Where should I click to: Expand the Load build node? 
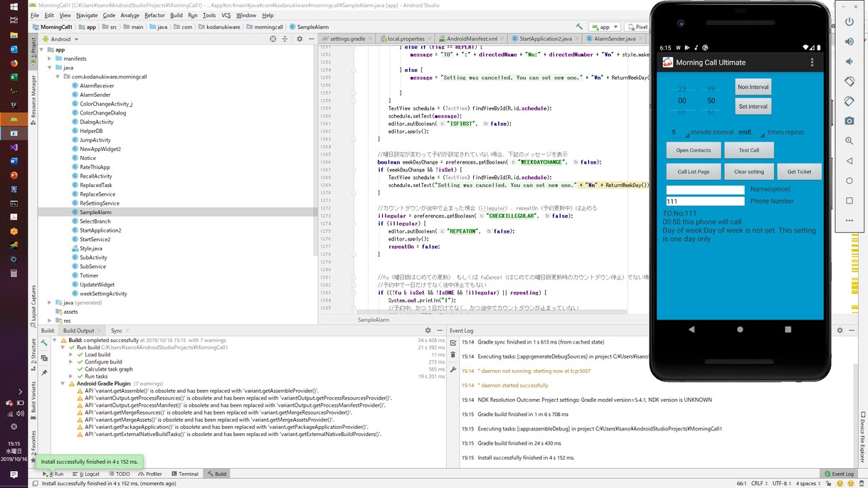click(71, 355)
